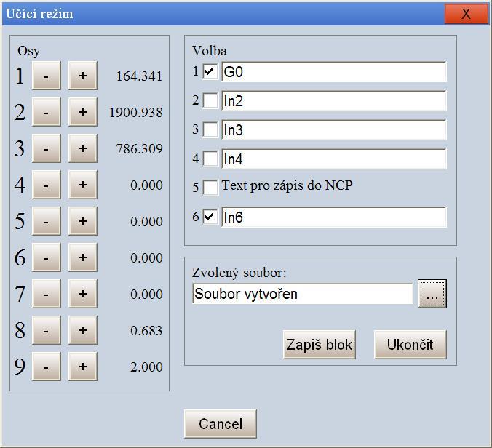This screenshot has height=448, width=492.
Task: Decrease axis 2 with minus button
Action: pyautogui.click(x=47, y=112)
